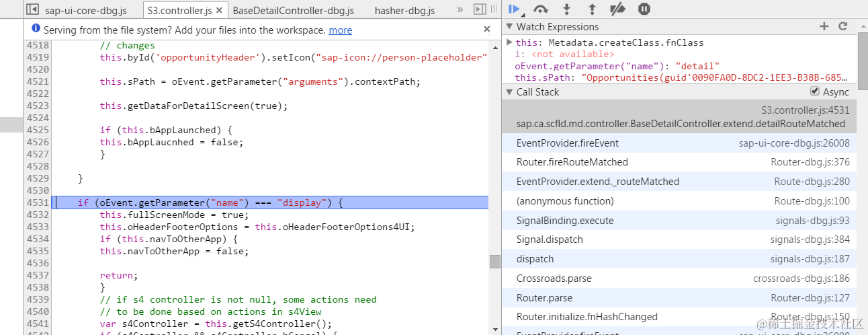Select Signal.dispatch stack frame
The width and height of the screenshot is (868, 335).
pyautogui.click(x=679, y=239)
